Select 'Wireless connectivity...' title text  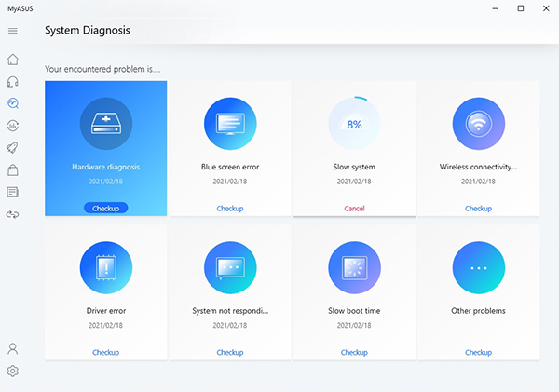(x=479, y=167)
